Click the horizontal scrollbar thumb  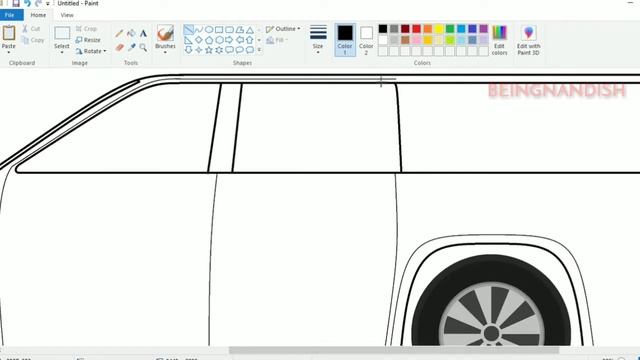pos(393,350)
